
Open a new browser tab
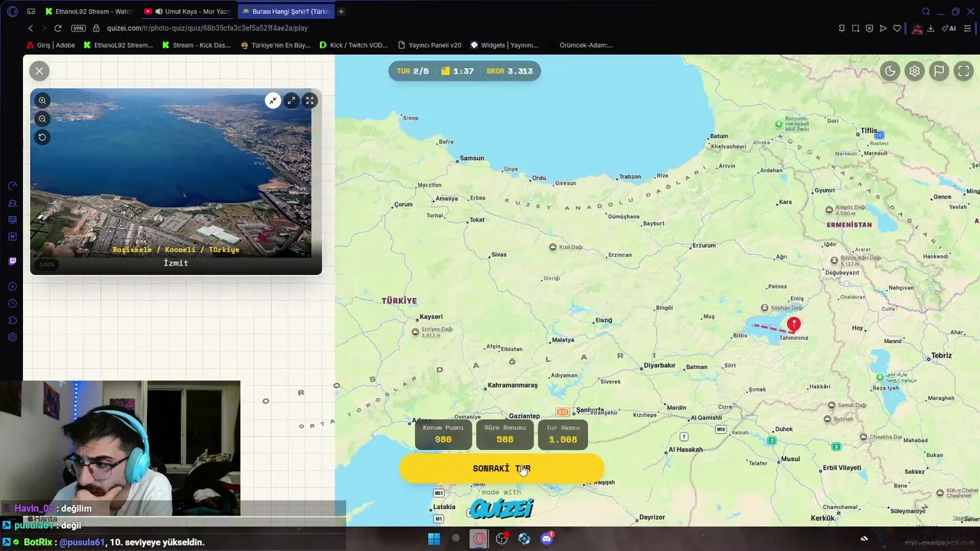pyautogui.click(x=341, y=11)
